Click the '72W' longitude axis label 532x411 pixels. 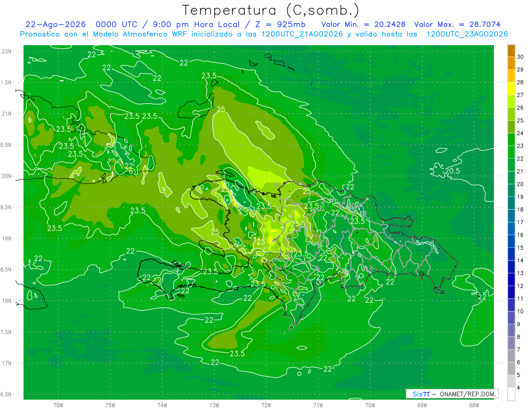click(x=266, y=406)
